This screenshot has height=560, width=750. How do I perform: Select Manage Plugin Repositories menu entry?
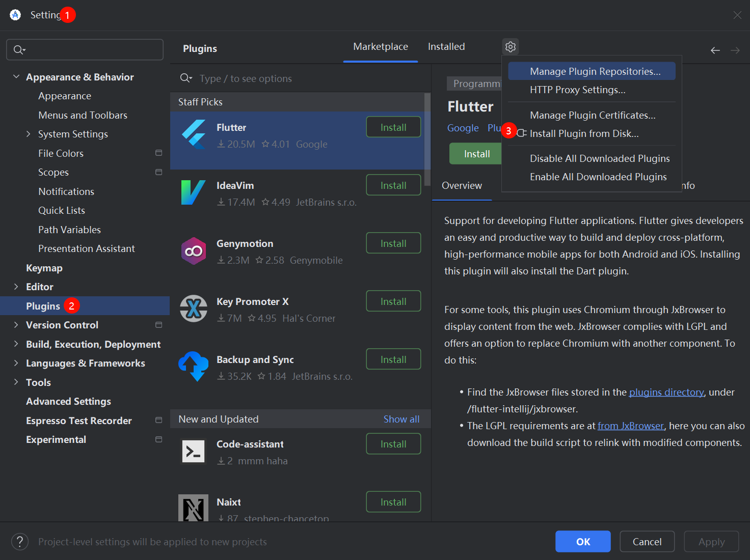pyautogui.click(x=595, y=71)
